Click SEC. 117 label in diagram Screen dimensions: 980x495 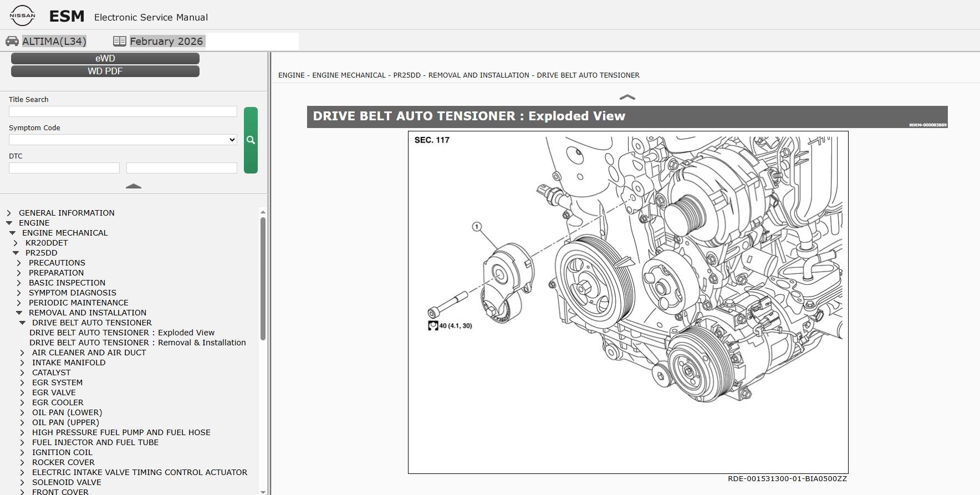(x=432, y=140)
